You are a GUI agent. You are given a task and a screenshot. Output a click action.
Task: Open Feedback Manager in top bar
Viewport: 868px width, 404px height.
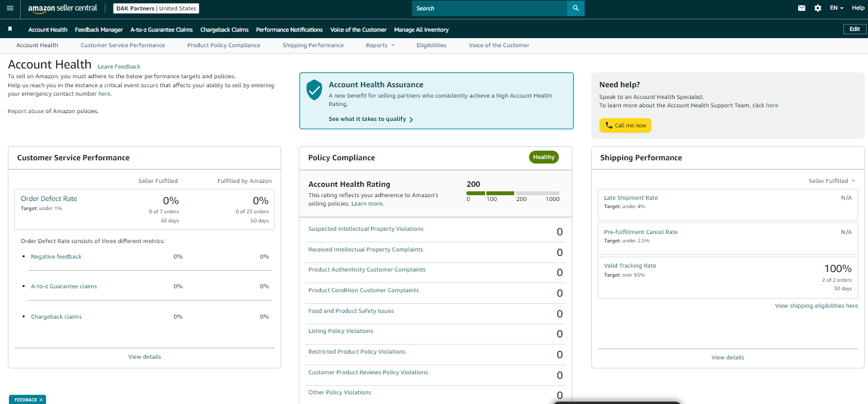click(99, 30)
